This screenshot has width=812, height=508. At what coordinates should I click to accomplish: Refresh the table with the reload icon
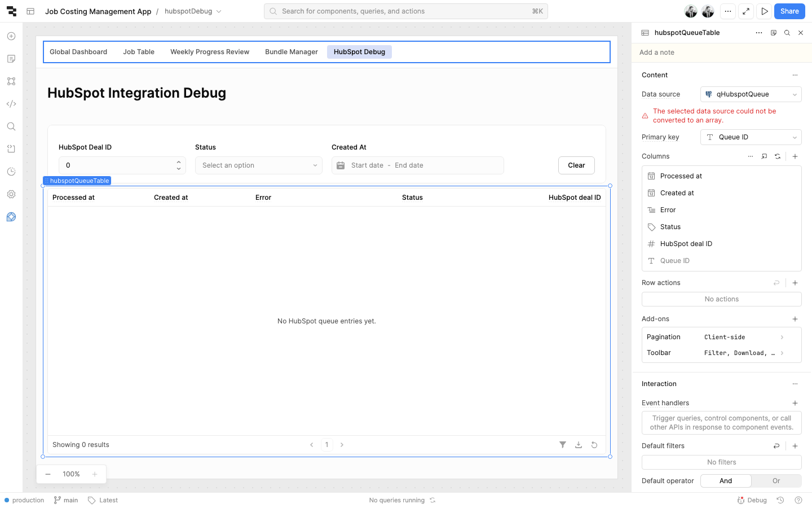pos(594,445)
